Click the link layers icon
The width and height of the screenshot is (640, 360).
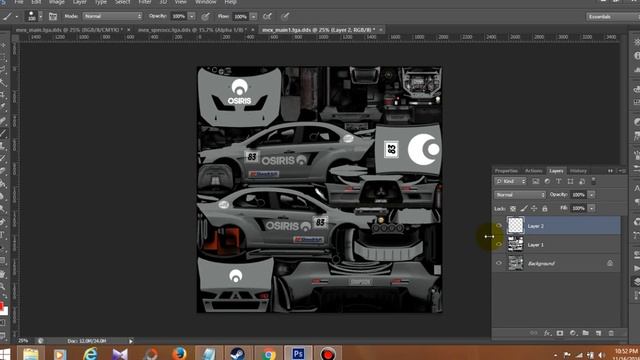coord(533,333)
